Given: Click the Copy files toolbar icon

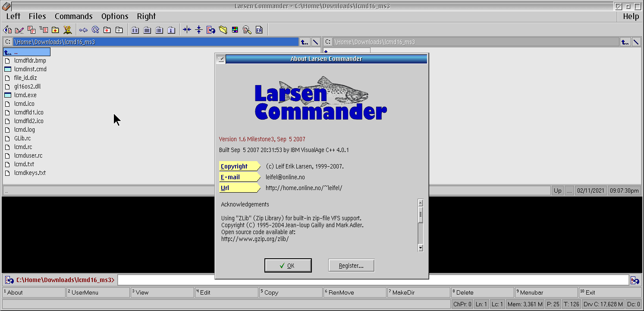Looking at the screenshot, I should pyautogui.click(x=31, y=30).
